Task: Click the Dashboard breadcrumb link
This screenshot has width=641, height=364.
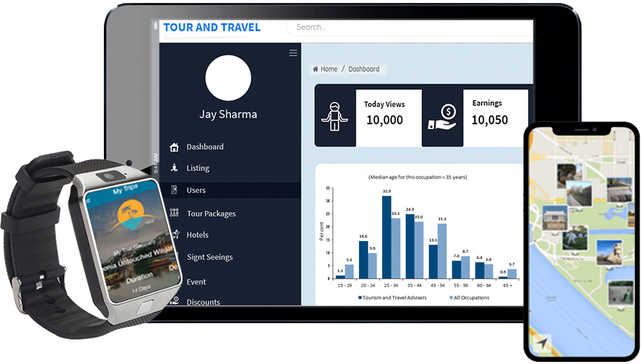Action: pyautogui.click(x=364, y=69)
